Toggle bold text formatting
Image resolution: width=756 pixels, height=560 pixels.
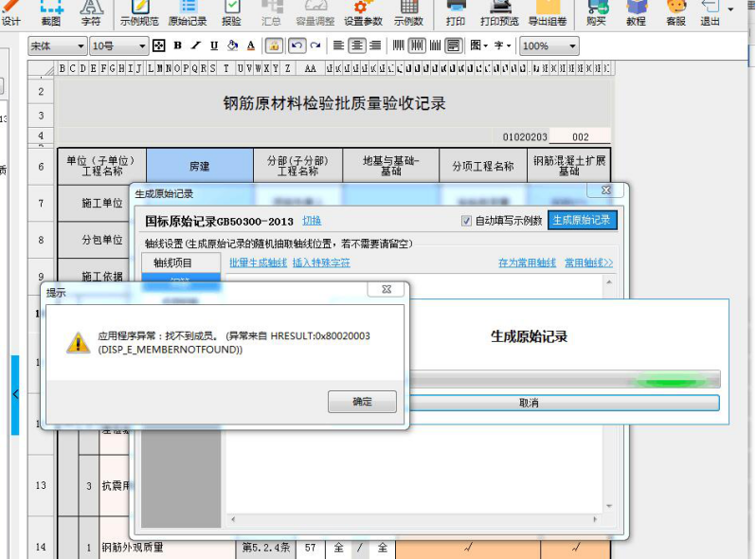coord(177,45)
